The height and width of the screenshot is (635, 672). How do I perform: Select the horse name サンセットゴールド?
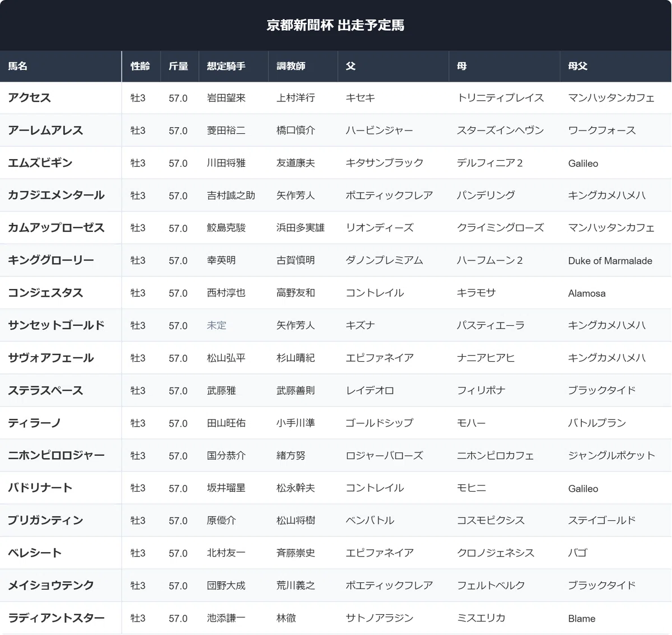56,325
